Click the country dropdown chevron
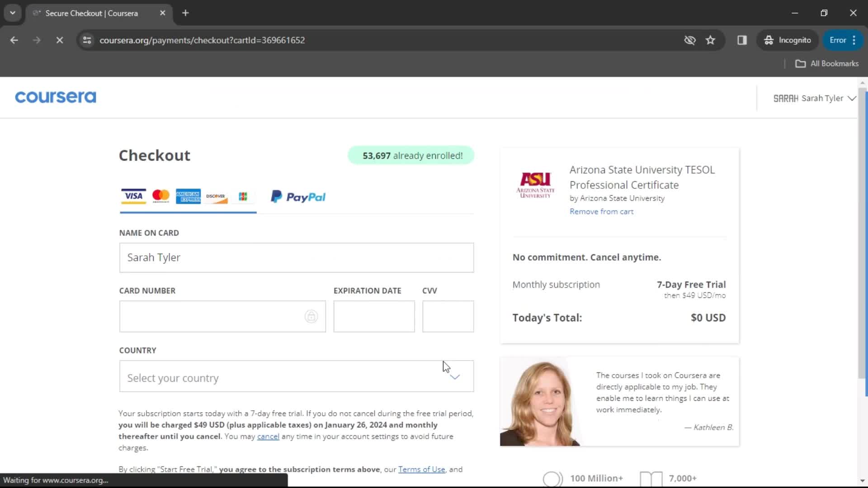The height and width of the screenshot is (488, 868). tap(455, 377)
